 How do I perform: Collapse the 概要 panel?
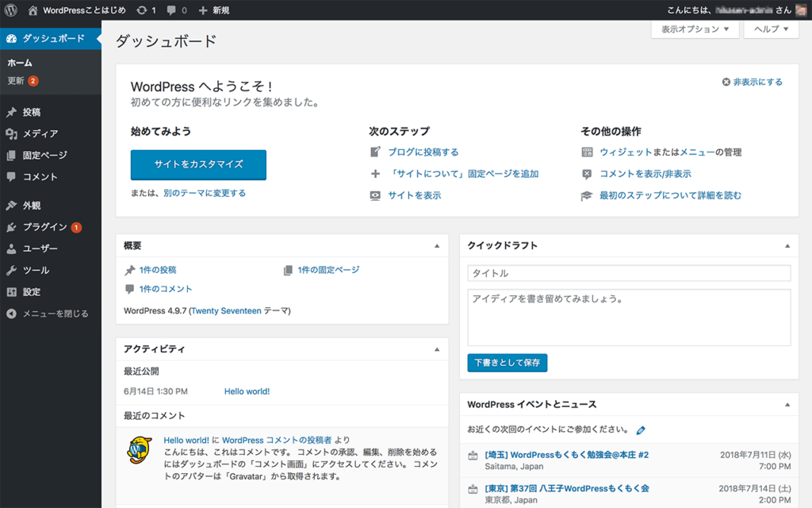[x=437, y=246]
